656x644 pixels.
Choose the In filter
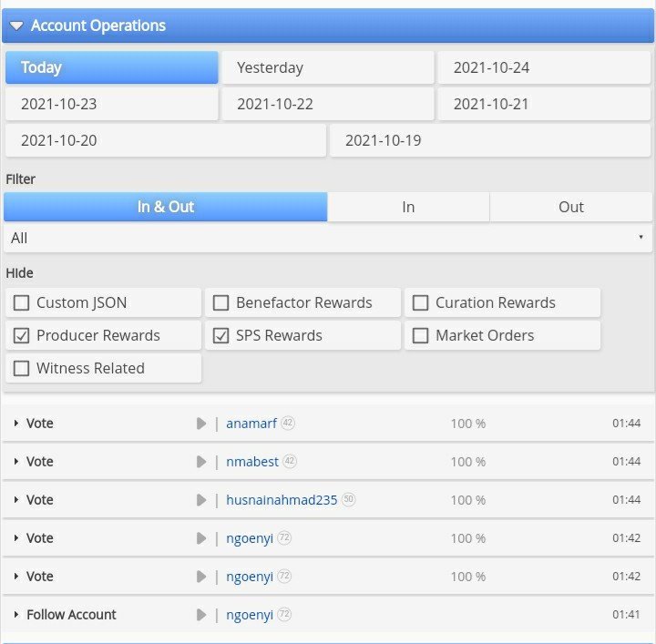point(408,207)
